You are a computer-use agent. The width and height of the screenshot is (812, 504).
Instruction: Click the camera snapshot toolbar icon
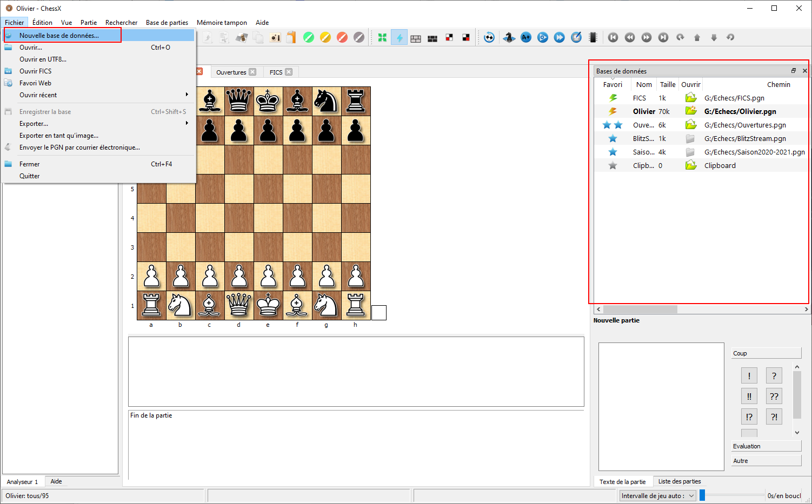coord(275,37)
